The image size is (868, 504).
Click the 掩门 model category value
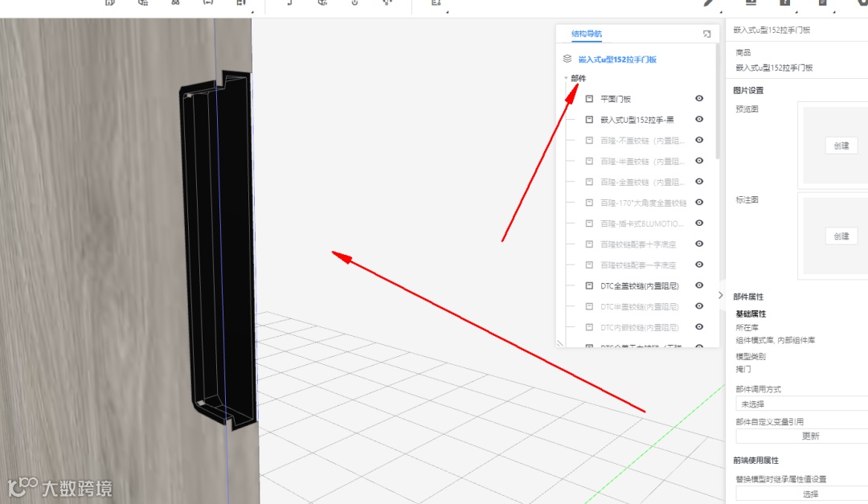click(x=743, y=369)
